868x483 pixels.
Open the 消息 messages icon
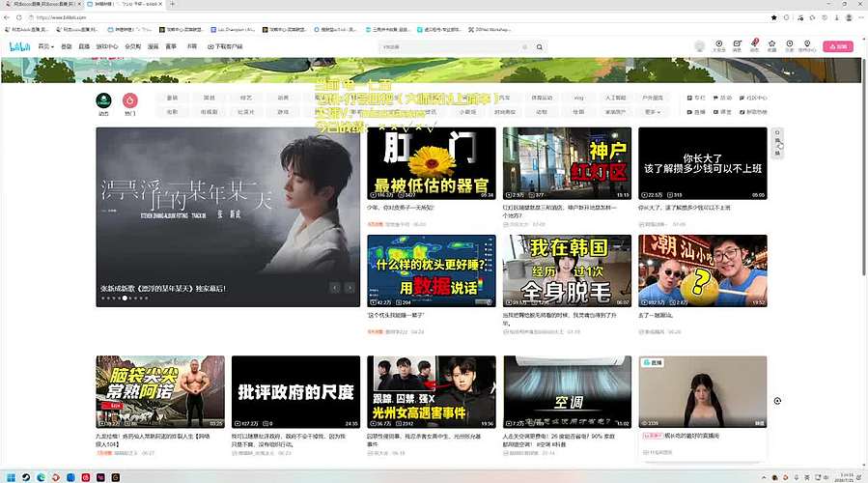click(x=737, y=43)
